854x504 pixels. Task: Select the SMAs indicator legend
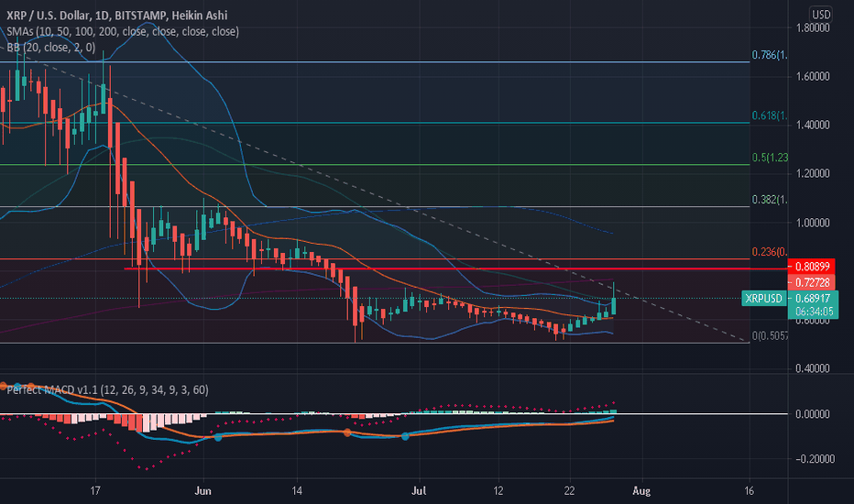[123, 31]
